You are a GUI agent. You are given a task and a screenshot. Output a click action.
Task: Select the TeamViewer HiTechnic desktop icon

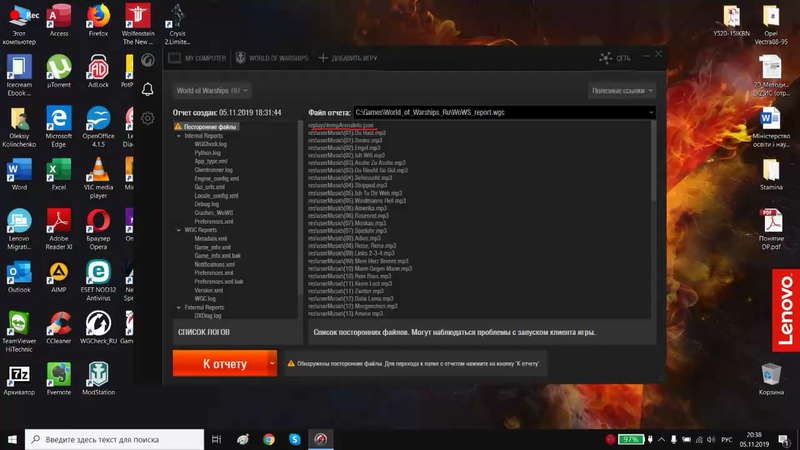(x=19, y=332)
